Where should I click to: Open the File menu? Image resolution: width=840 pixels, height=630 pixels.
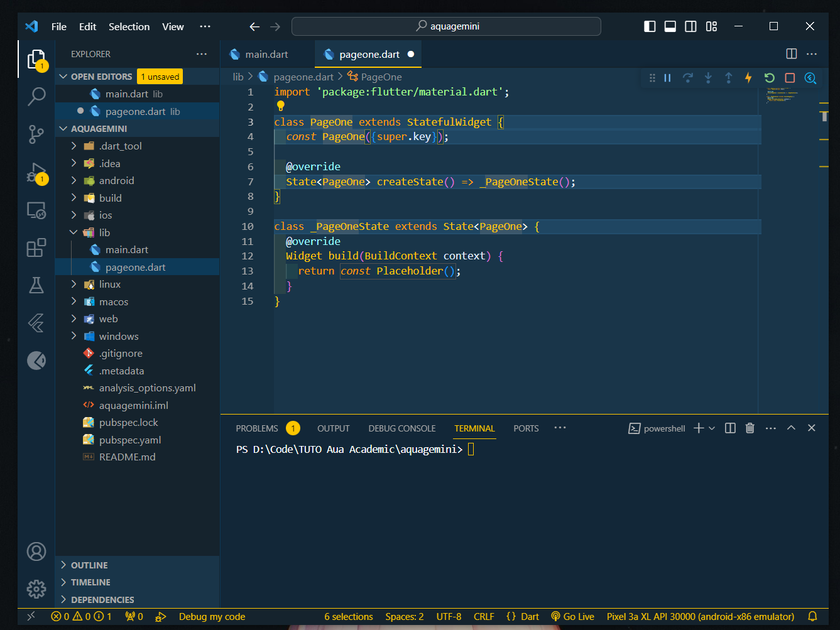click(x=59, y=26)
